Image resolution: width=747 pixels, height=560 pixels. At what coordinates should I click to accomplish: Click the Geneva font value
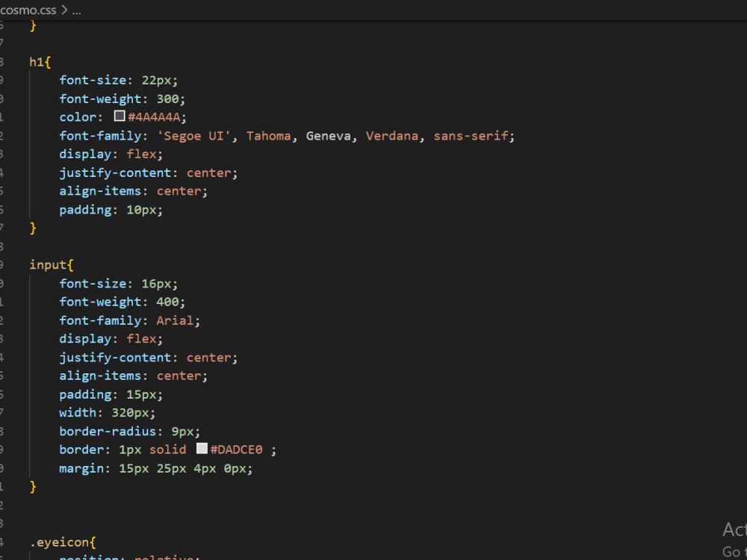point(328,136)
